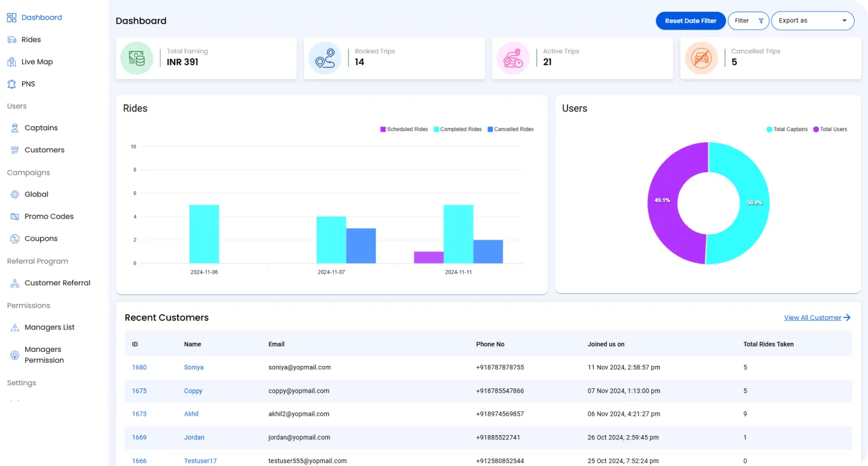Select Captains in the Users section
The image size is (868, 466).
[41, 128]
